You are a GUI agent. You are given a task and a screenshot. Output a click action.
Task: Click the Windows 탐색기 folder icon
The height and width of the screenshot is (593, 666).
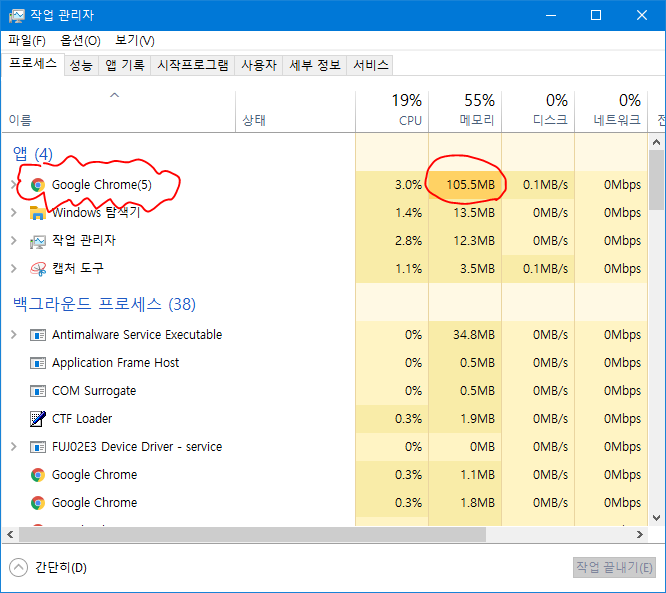click(x=38, y=212)
